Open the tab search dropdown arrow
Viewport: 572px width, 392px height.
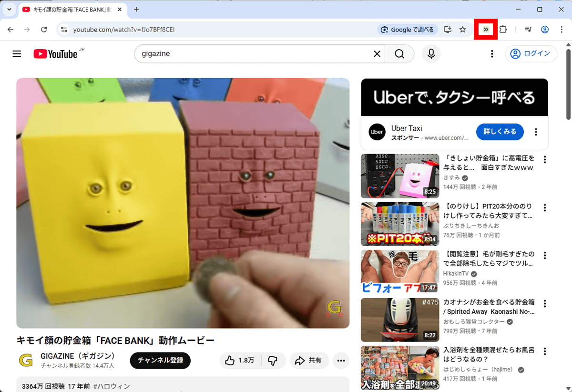(x=9, y=10)
